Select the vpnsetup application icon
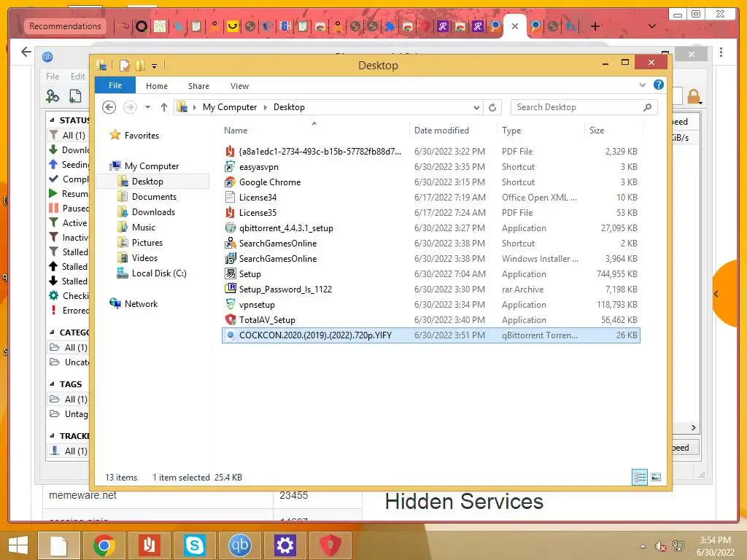The height and width of the screenshot is (560, 747). coord(230,304)
